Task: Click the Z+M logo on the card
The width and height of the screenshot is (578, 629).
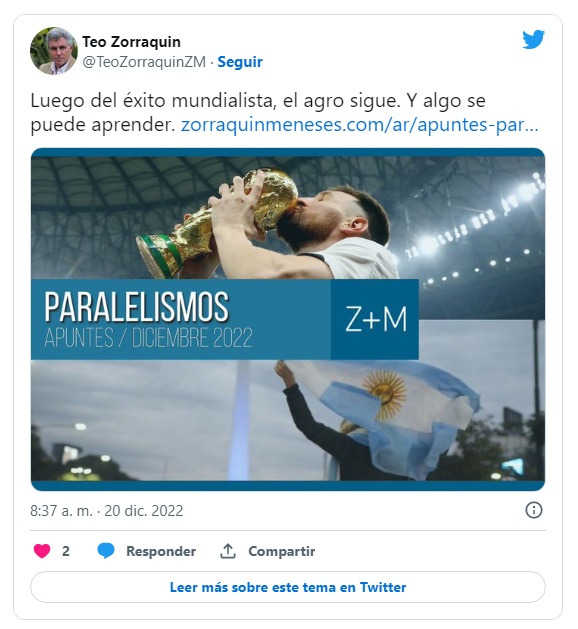Action: [x=375, y=319]
